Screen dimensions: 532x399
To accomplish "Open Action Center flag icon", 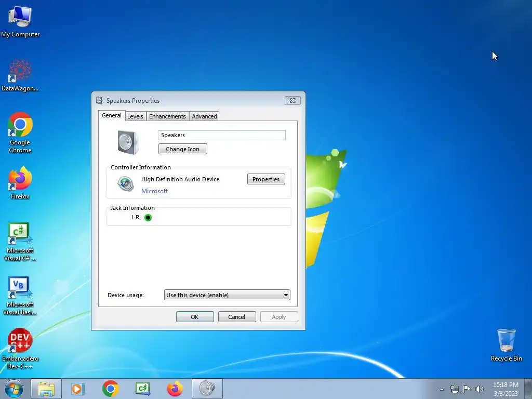I will pos(467,389).
